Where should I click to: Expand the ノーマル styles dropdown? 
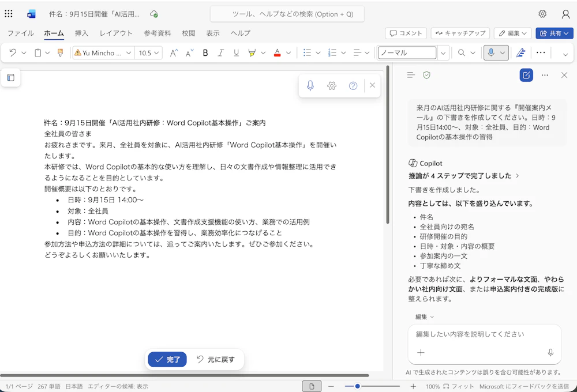(443, 53)
